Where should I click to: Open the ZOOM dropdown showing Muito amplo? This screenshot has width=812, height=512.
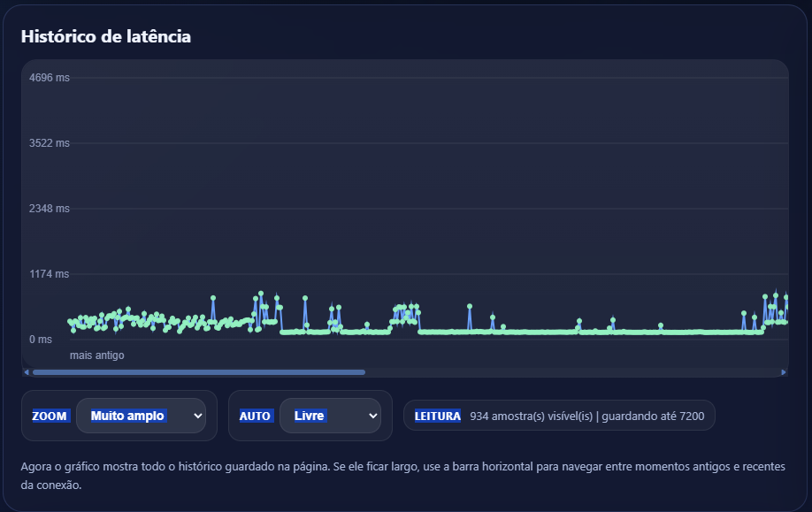[x=140, y=416]
